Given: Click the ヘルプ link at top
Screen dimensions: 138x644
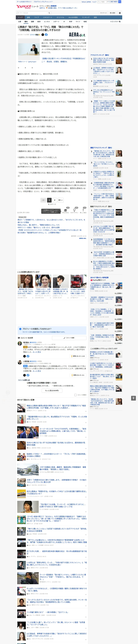Looking at the screenshot, I should click(94, 2).
